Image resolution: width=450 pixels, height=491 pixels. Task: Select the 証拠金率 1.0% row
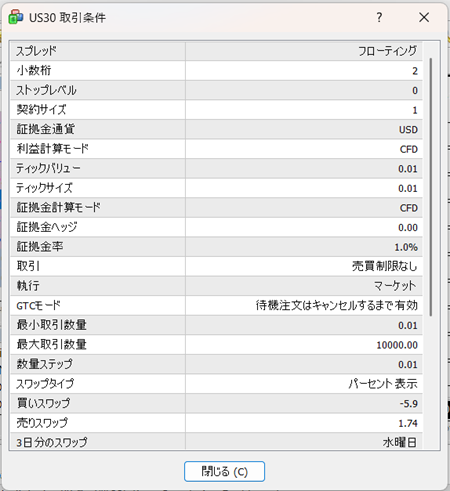coord(216,247)
